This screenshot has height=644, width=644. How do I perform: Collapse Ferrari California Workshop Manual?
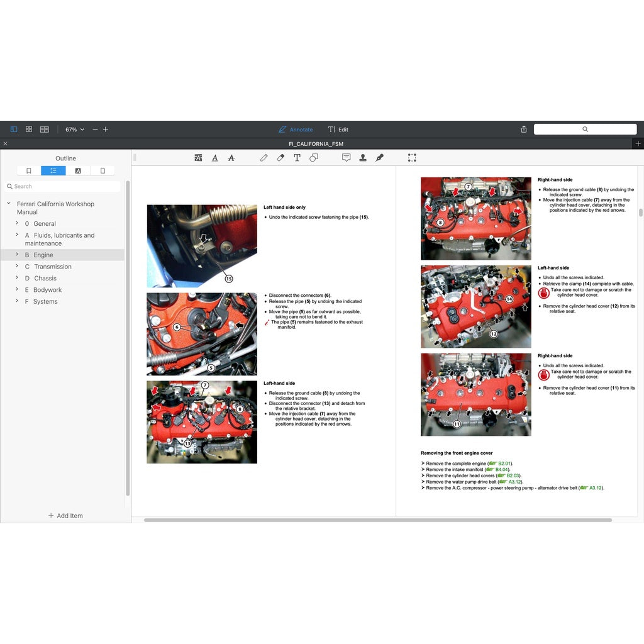click(x=9, y=203)
